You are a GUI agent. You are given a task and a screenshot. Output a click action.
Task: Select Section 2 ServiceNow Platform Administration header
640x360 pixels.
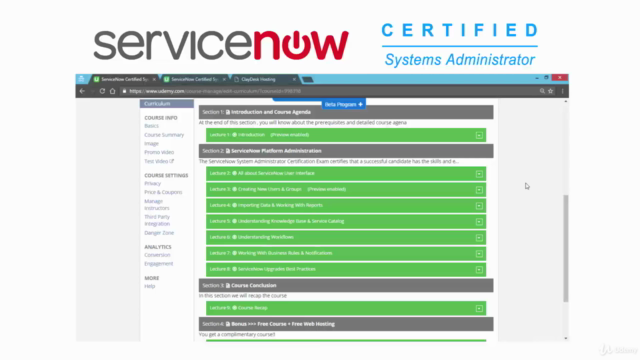[346, 151]
